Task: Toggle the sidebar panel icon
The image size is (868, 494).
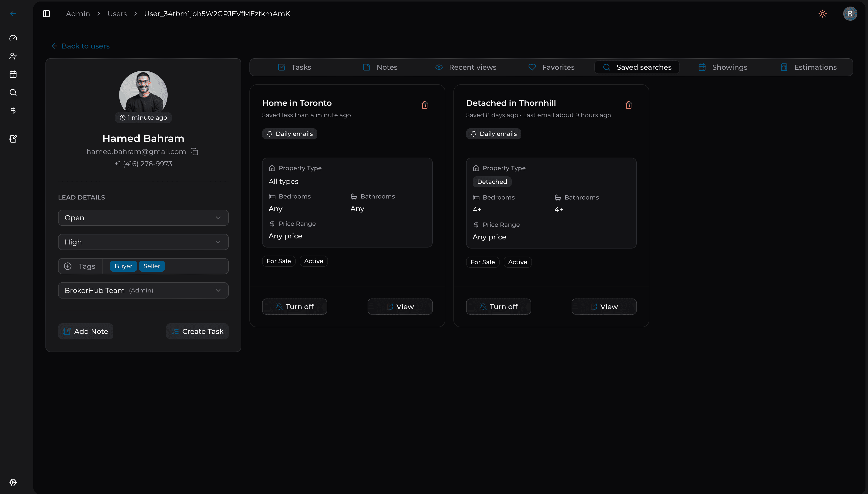Action: pos(46,14)
